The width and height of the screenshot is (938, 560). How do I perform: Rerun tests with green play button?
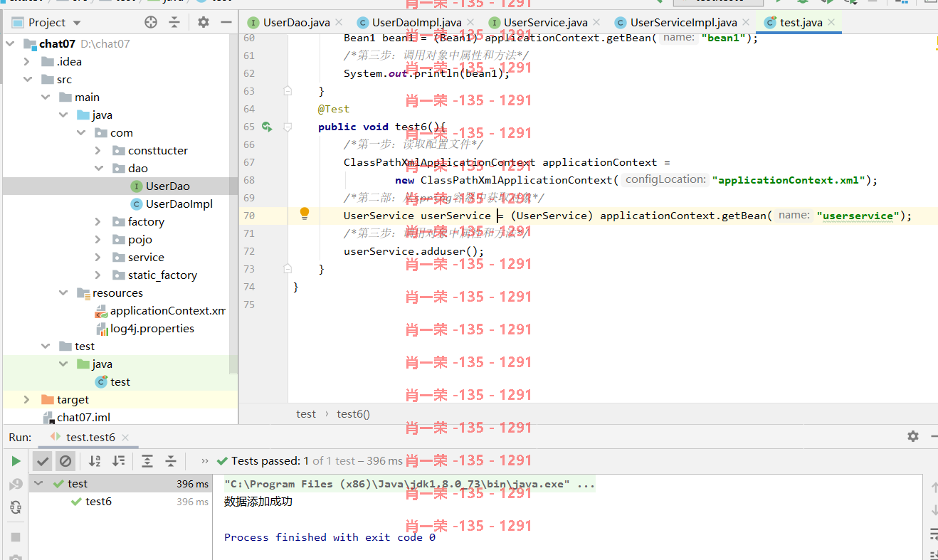16,461
